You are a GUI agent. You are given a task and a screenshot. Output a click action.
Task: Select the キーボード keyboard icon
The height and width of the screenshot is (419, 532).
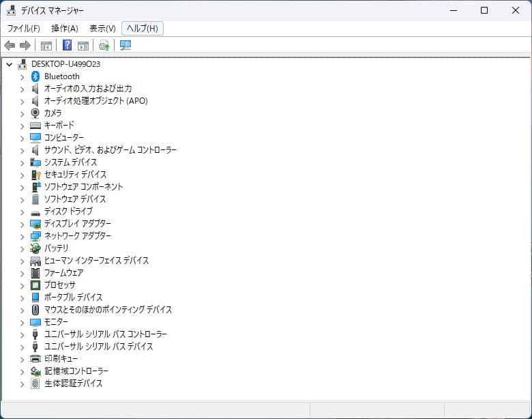(35, 126)
